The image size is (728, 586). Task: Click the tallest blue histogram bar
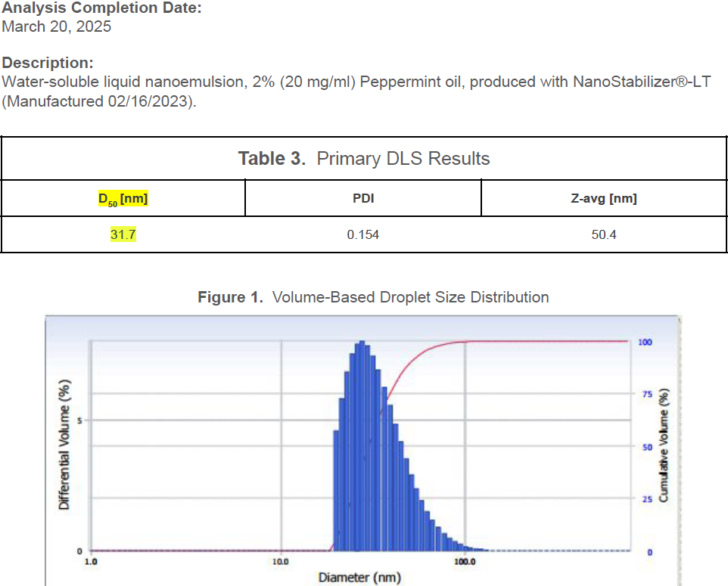click(x=362, y=445)
